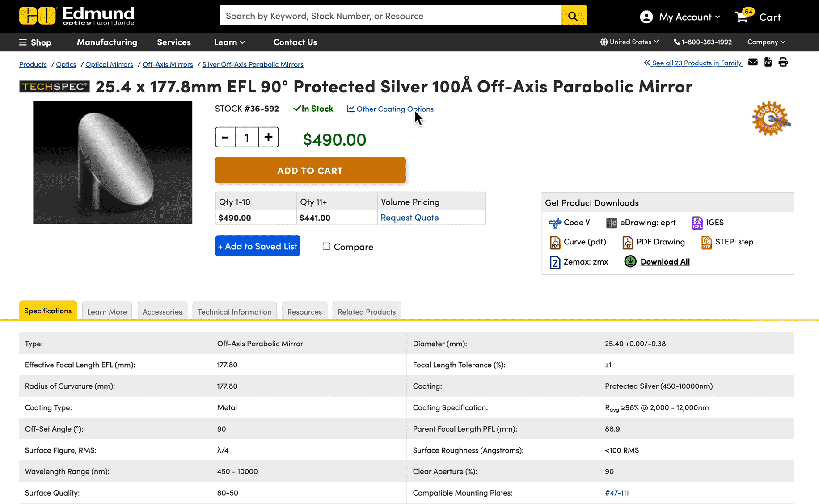Click the email envelope share icon
Image resolution: width=819 pixels, height=504 pixels.
click(x=753, y=62)
